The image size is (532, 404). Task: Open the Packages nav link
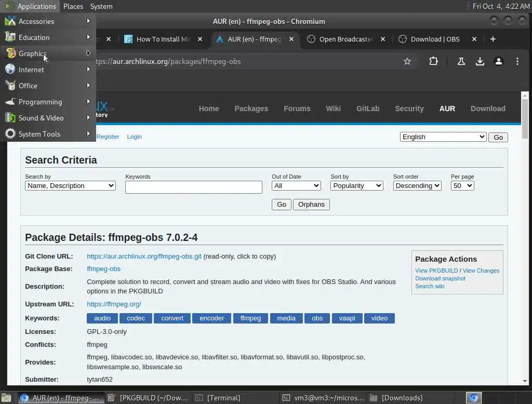[251, 109]
